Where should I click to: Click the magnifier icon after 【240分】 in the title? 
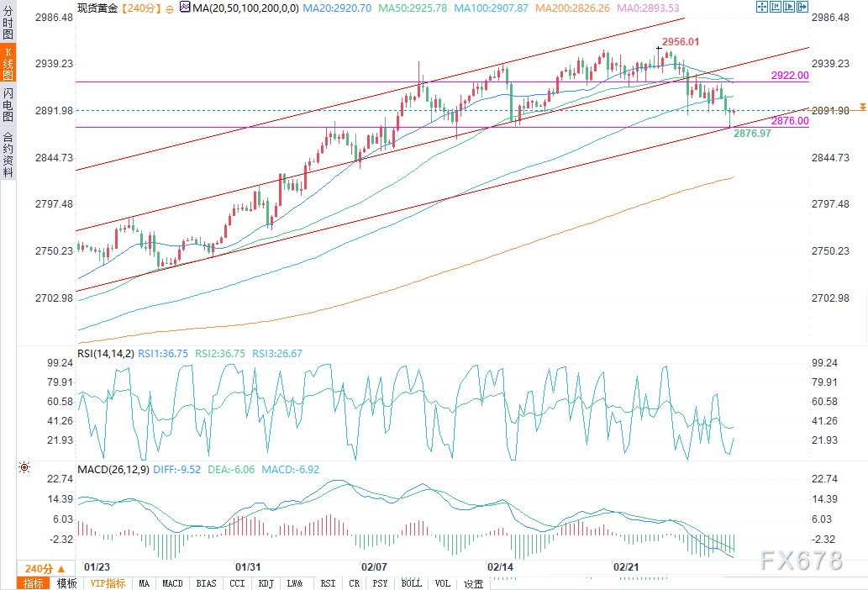click(170, 7)
